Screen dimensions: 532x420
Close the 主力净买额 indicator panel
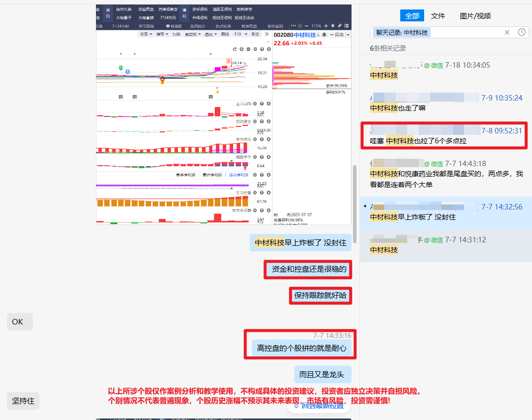(x=268, y=210)
